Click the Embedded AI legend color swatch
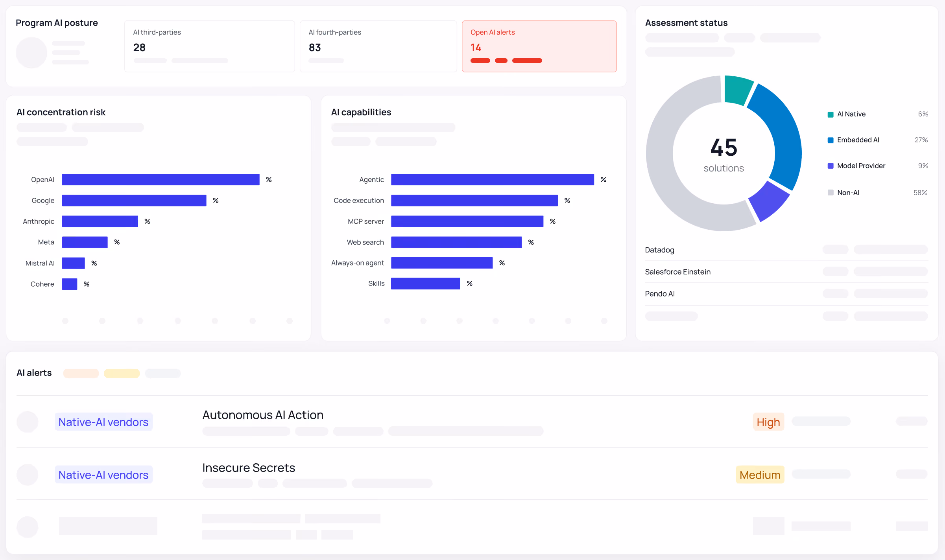945x560 pixels. click(x=831, y=140)
